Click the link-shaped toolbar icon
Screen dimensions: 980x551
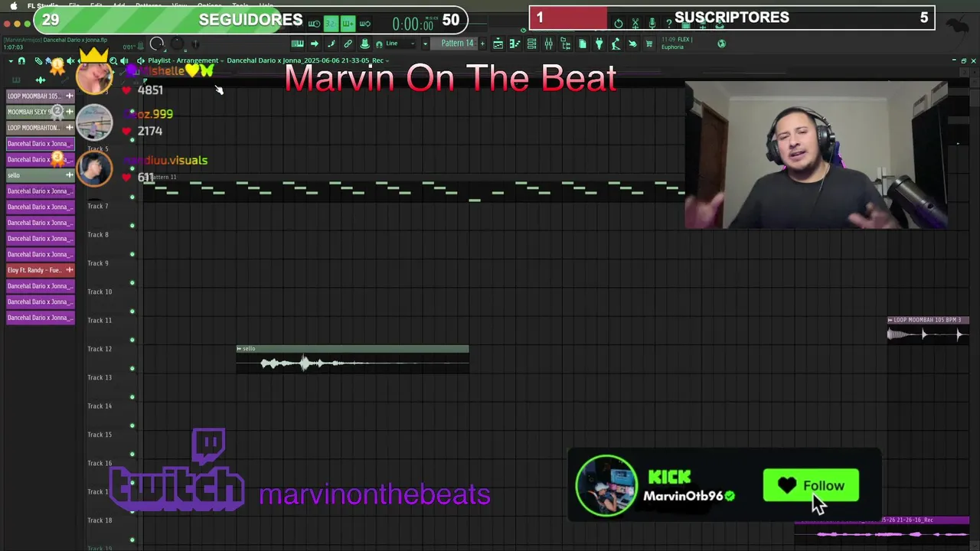(x=348, y=44)
